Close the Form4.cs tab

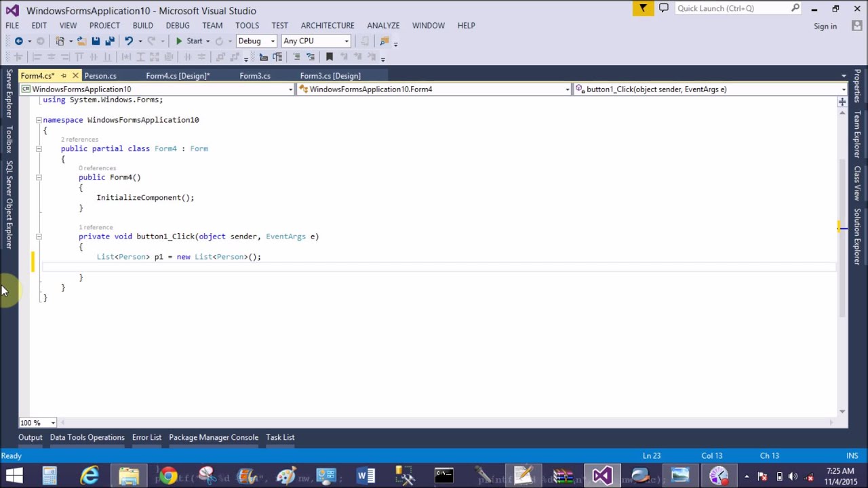(75, 76)
